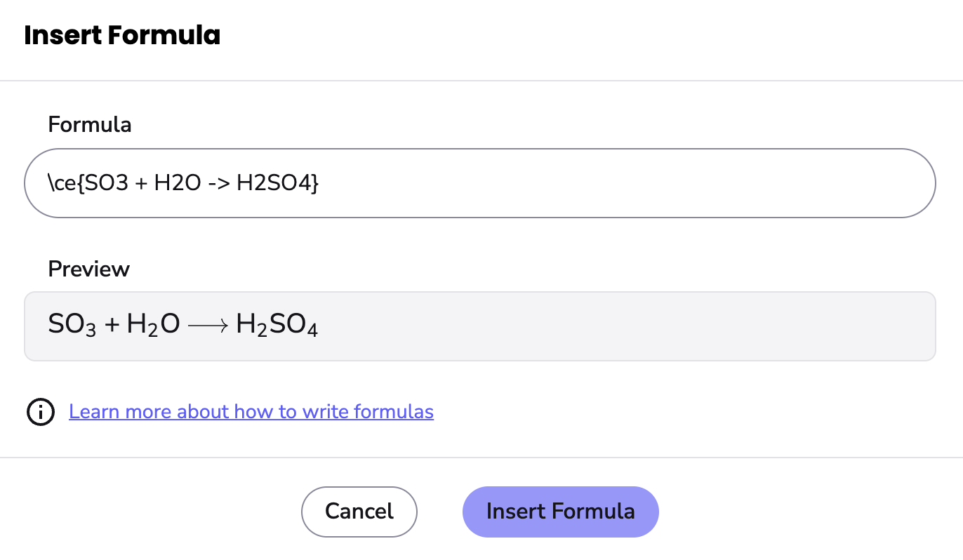
Task: Click the -> arrow text in formula input
Action: pos(218,183)
